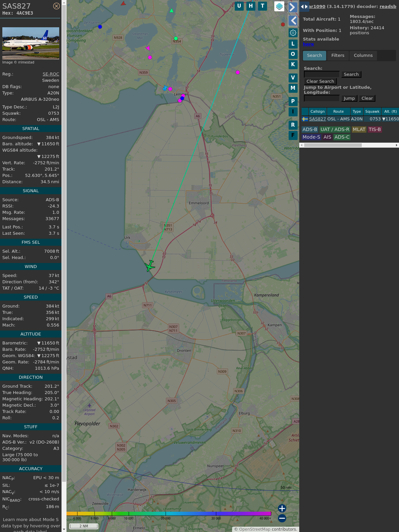Select the green dot near N354
The width and height of the screenshot is (399, 532).
coord(176,39)
